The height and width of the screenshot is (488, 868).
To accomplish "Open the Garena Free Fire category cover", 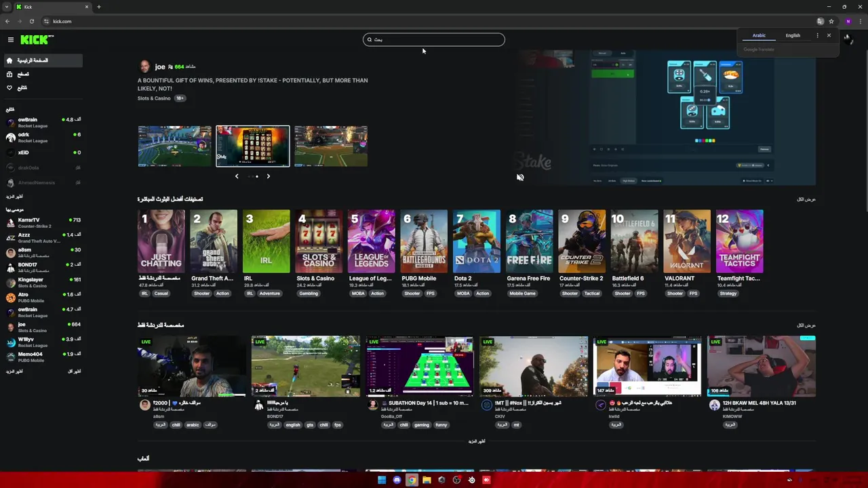I will click(x=529, y=241).
